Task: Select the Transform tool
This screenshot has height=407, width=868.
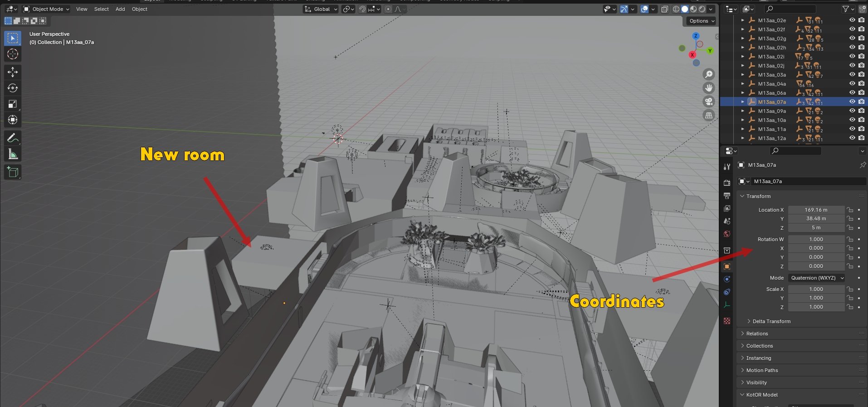Action: pyautogui.click(x=13, y=120)
